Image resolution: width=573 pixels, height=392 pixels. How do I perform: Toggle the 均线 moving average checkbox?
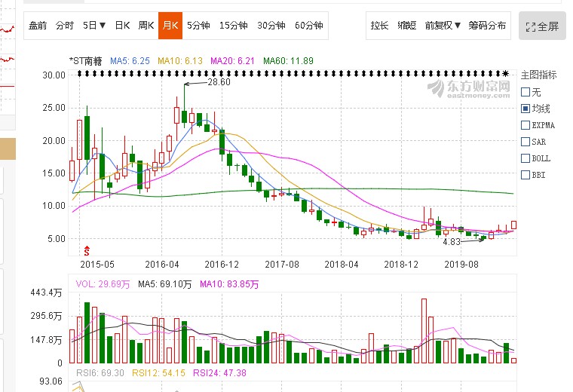[x=526, y=109]
